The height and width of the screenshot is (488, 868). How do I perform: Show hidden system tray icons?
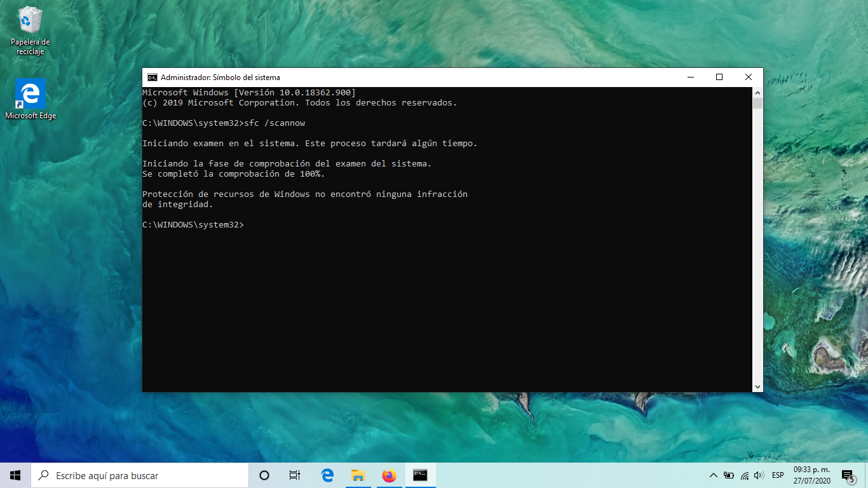pos(713,475)
